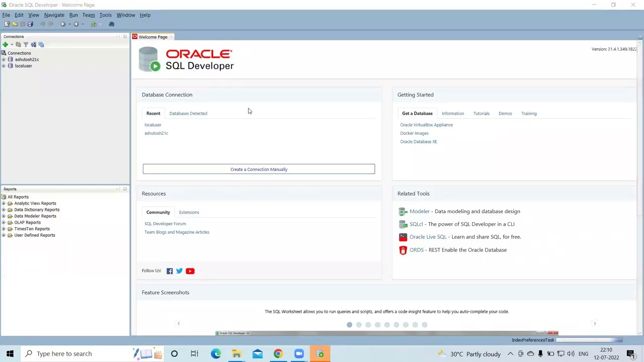
Task: Click the Collapse All icon in Connections
Action: (41, 45)
